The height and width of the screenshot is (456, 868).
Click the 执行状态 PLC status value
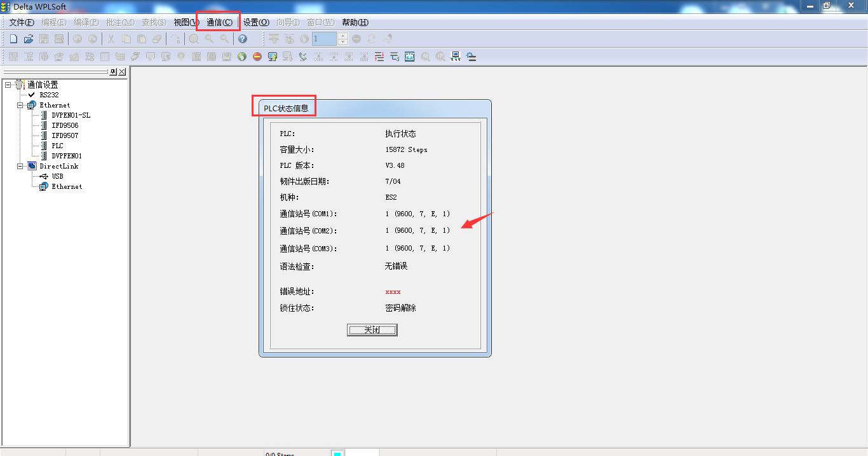click(x=400, y=134)
